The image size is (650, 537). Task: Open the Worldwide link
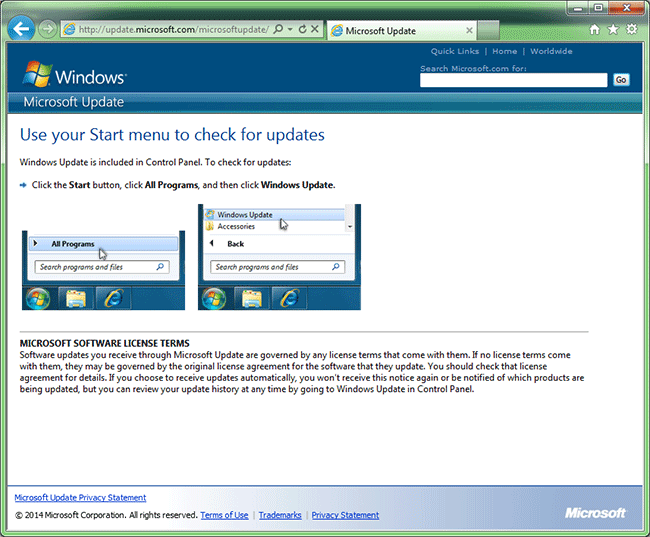[551, 51]
